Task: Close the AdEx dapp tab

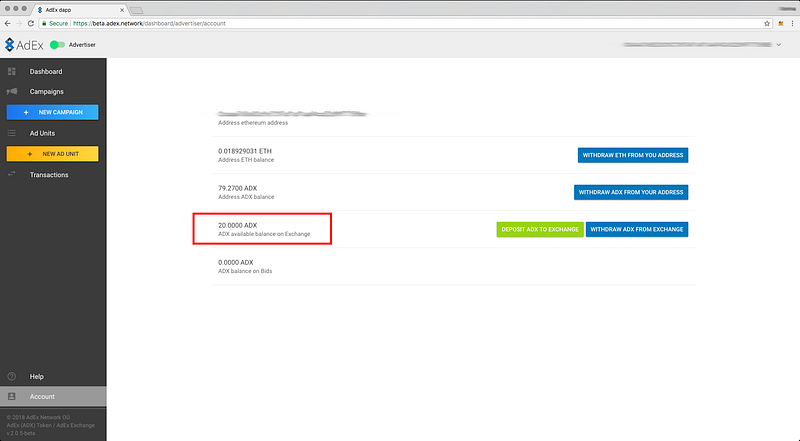Action: pyautogui.click(x=122, y=10)
